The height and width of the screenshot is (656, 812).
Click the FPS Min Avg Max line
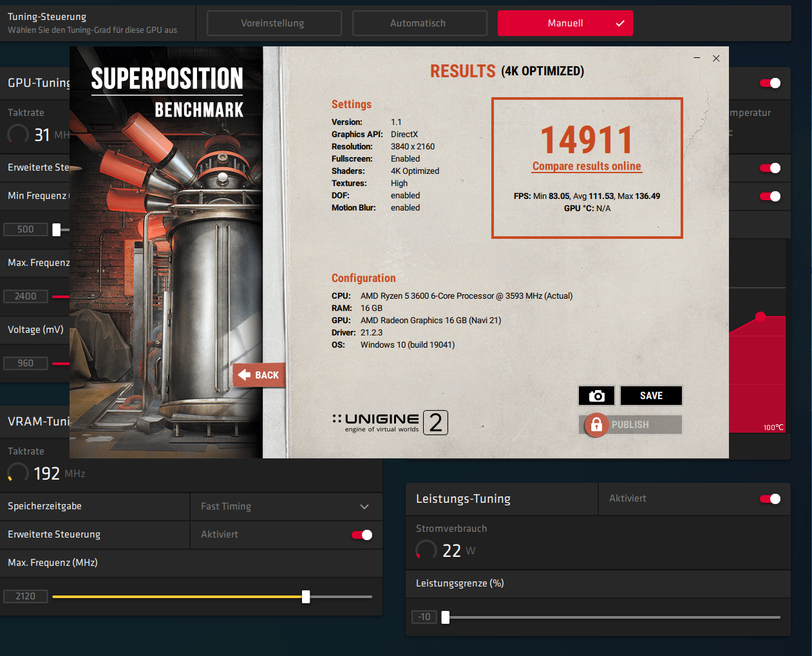[x=587, y=196]
